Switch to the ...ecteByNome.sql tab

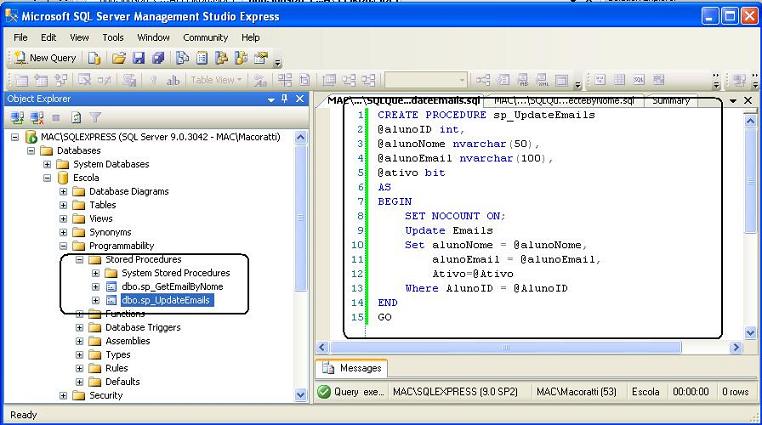(x=564, y=101)
